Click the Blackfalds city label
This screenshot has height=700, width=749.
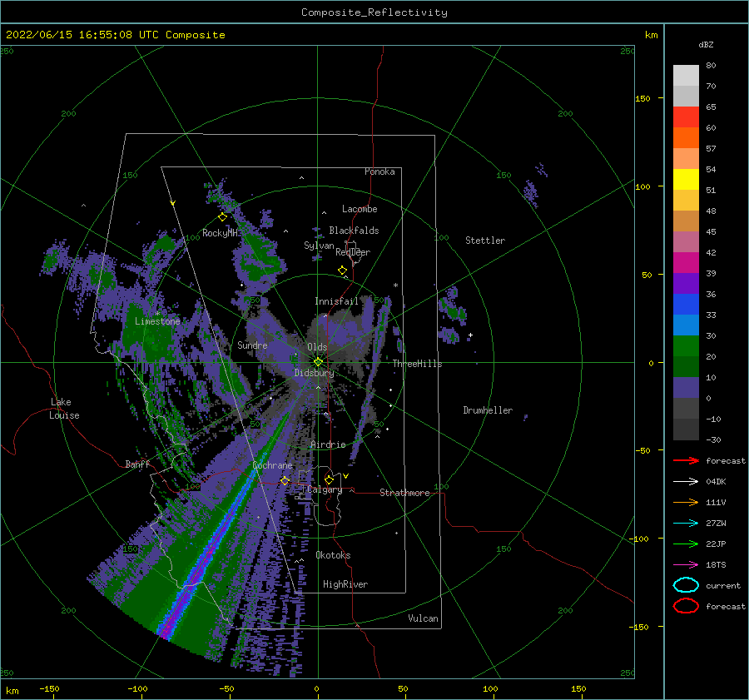pyautogui.click(x=354, y=231)
